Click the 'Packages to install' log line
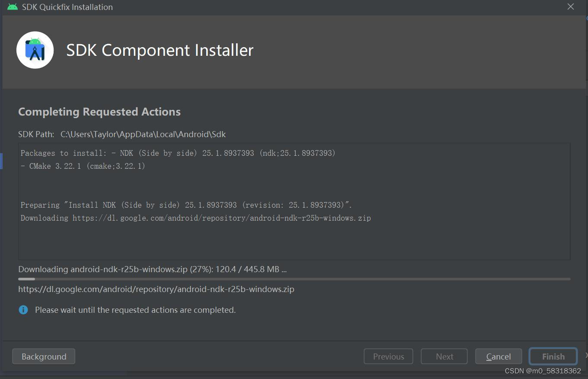 (178, 153)
